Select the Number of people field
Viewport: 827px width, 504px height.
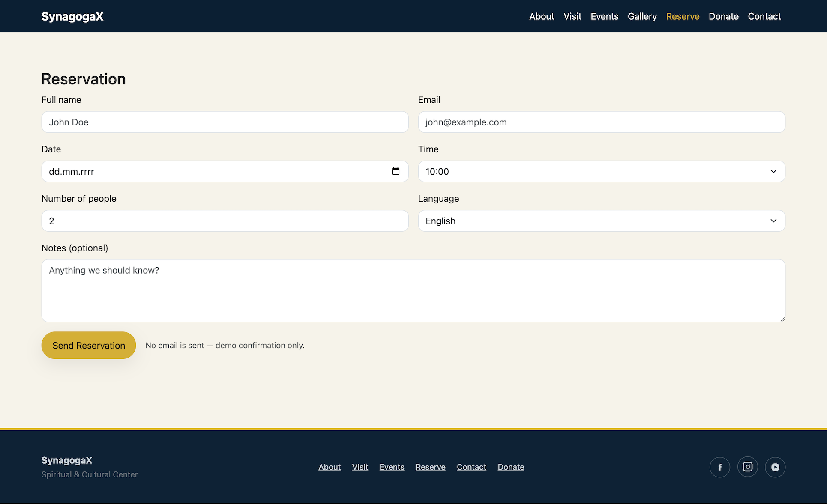[x=225, y=221]
